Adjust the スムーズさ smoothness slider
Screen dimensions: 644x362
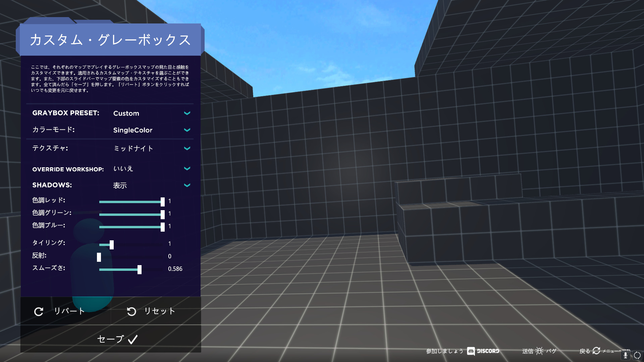tap(139, 269)
